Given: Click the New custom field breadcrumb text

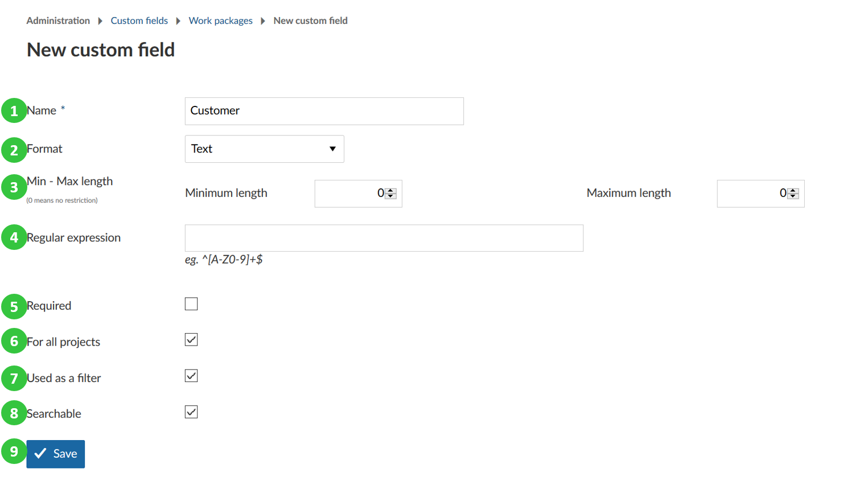Looking at the screenshot, I should point(310,20).
